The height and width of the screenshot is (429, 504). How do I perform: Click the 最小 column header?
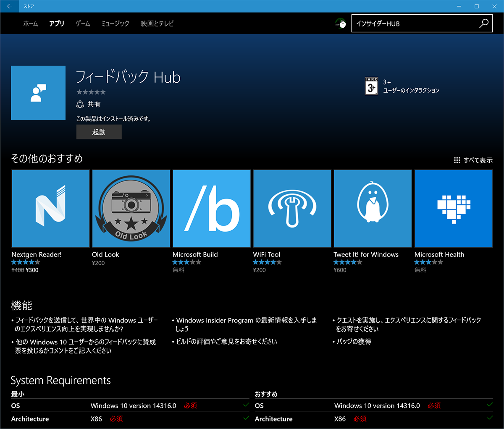(18, 394)
